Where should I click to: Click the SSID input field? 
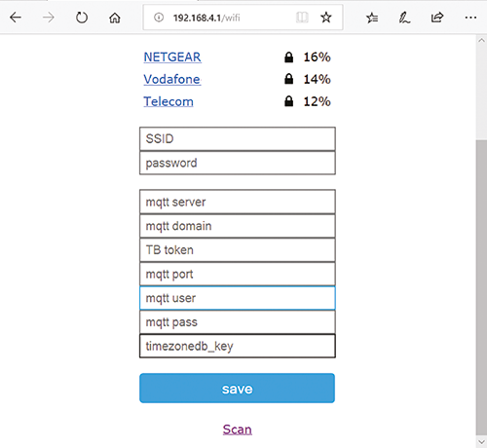(238, 139)
